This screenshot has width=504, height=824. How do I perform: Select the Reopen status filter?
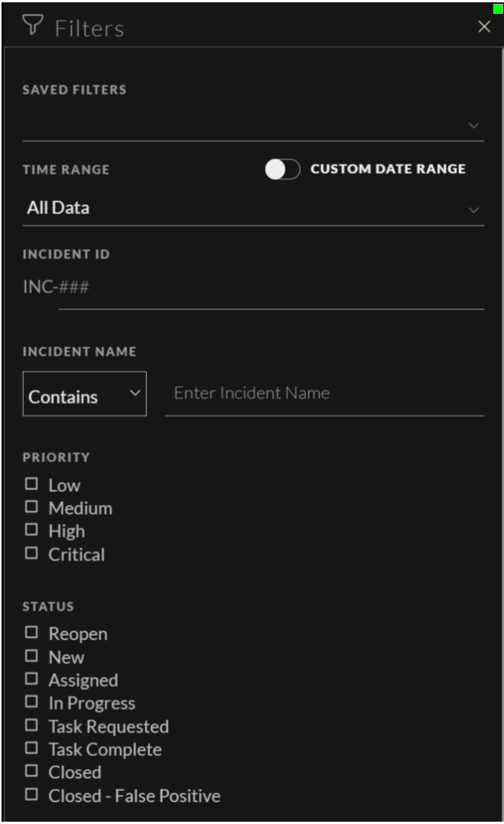[x=31, y=633]
